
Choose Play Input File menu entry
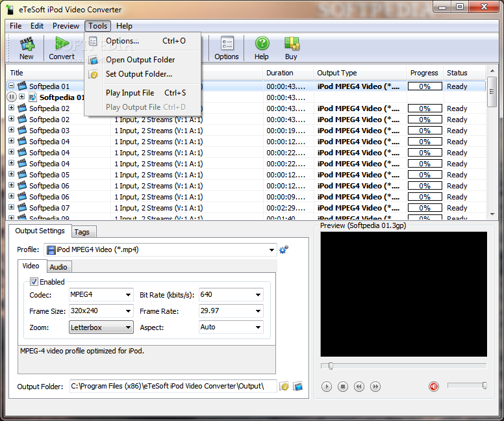pyautogui.click(x=143, y=93)
